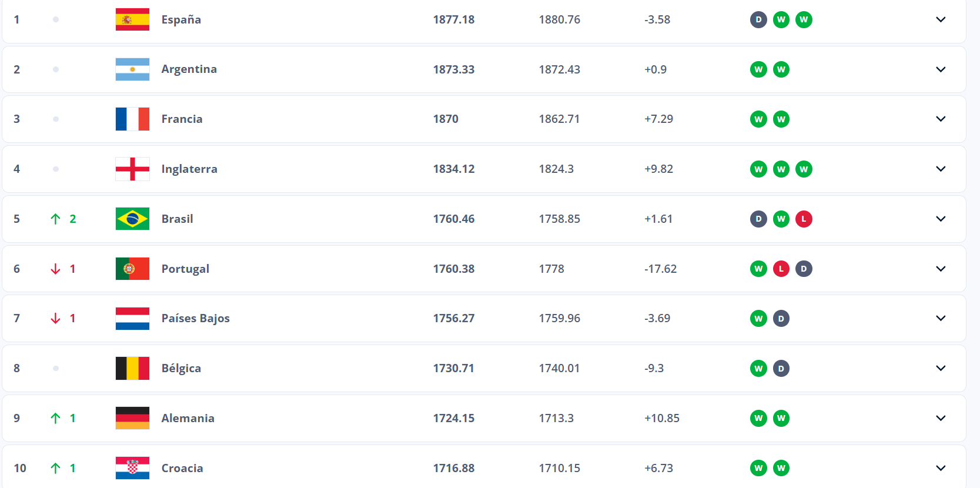Expand the España row details
The width and height of the screenshot is (980, 488).
coord(941,19)
